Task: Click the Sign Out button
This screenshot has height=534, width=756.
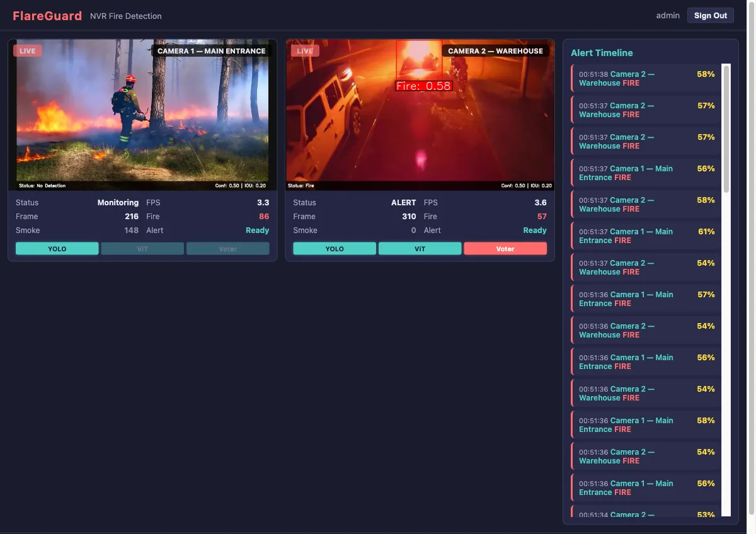Action: 710,15
